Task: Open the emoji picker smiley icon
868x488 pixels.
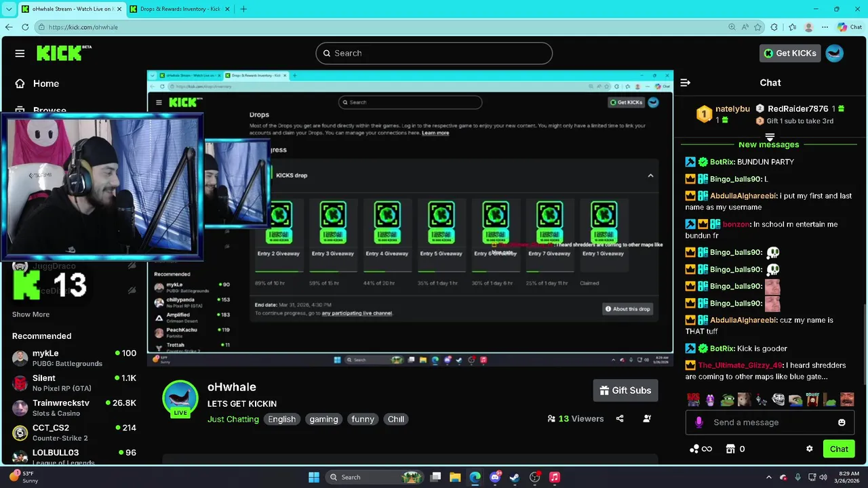Action: click(x=842, y=422)
